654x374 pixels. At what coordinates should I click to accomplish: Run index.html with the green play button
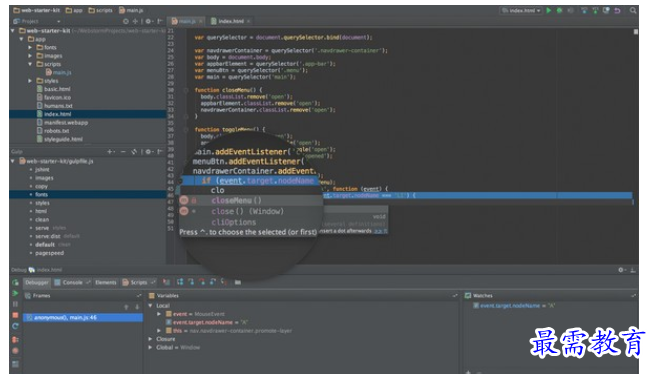pos(549,10)
